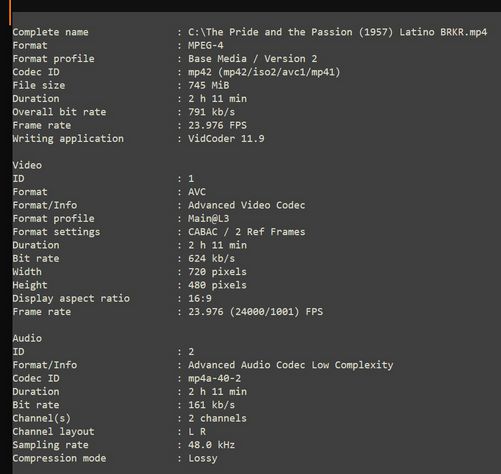Screen dimensions: 501x474
Task: Click the video Bit rate 624 kb/s value
Action: (211, 259)
